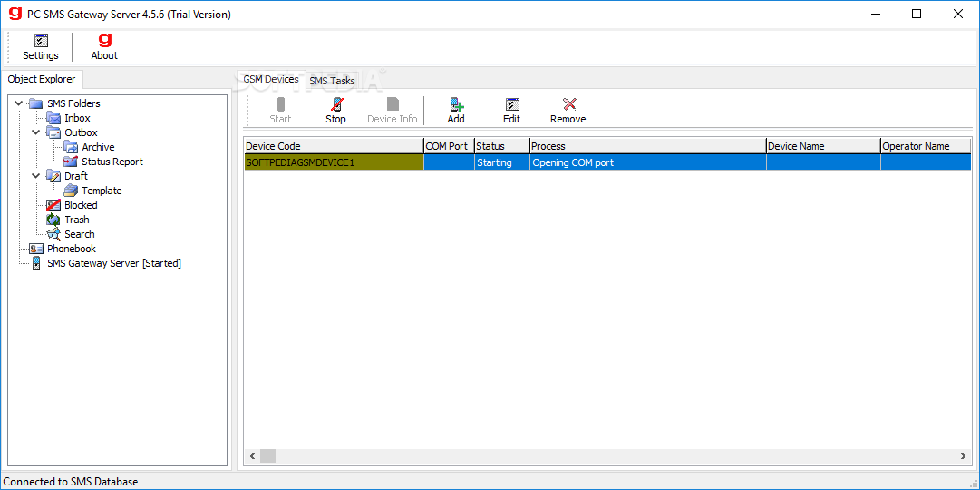Screen dimensions: 980x490
Task: Minimize the application window
Action: pos(876,14)
